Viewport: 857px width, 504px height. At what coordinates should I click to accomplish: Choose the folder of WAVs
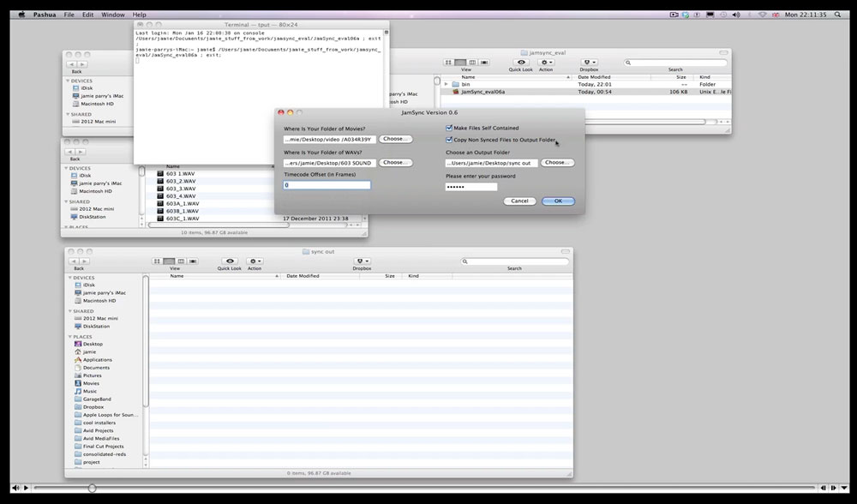[x=396, y=162]
